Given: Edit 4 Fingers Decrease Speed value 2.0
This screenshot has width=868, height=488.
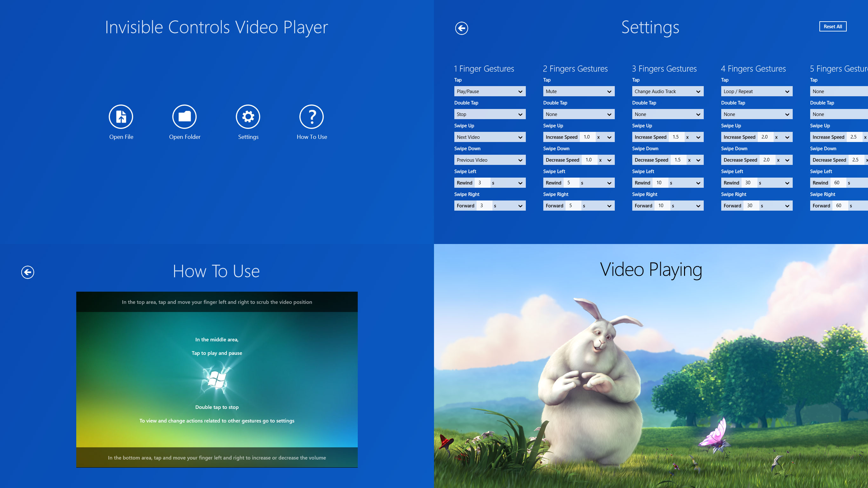Looking at the screenshot, I should click(767, 160).
